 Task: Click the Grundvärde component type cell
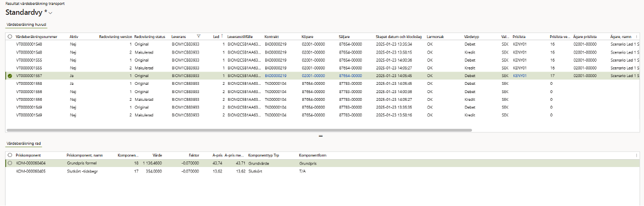click(x=259, y=164)
